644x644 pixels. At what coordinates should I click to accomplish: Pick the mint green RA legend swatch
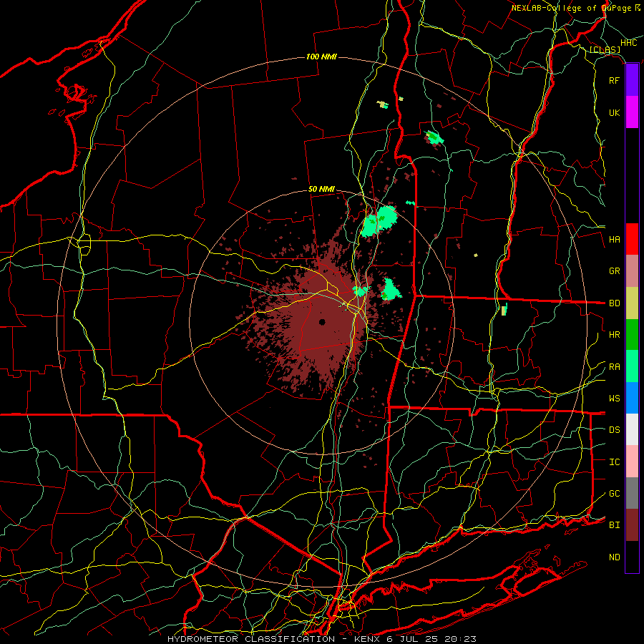coord(632,366)
